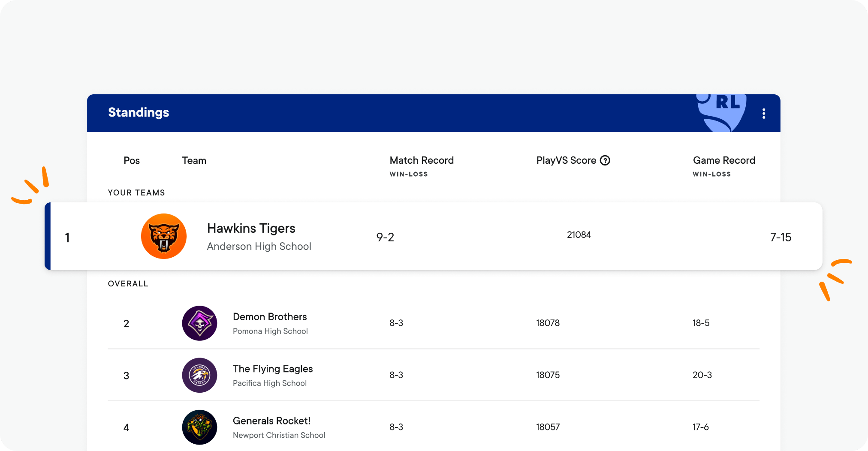The height and width of the screenshot is (451, 868).
Task: Sort by Game Record column header
Action: click(x=723, y=160)
